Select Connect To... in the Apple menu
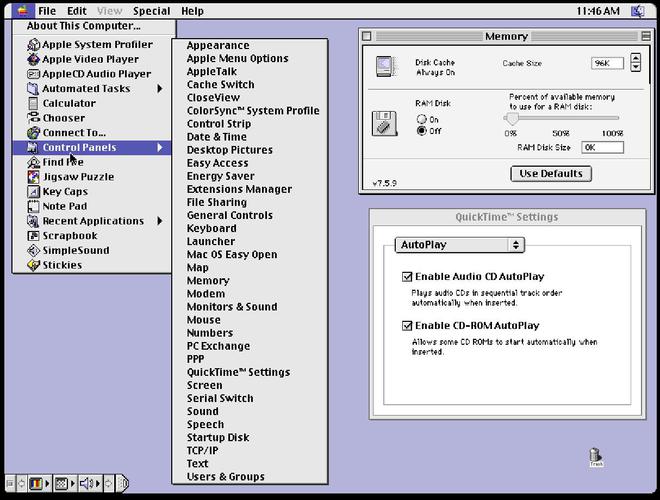The width and height of the screenshot is (660, 500). (91, 133)
